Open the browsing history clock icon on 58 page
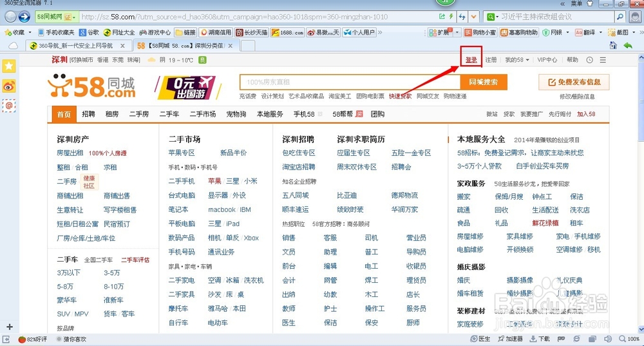 coord(589,60)
